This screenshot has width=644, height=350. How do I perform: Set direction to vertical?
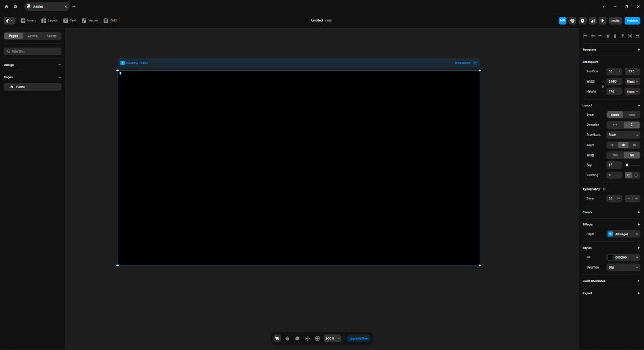click(x=632, y=125)
